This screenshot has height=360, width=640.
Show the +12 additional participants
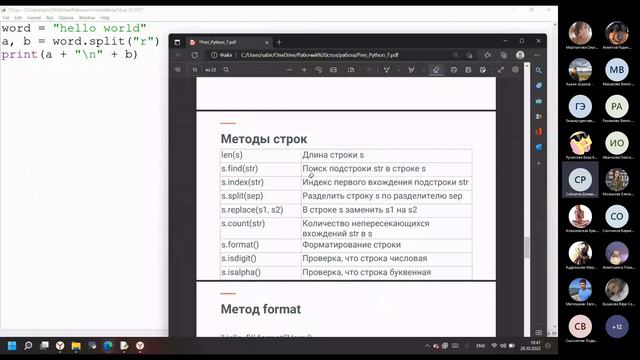(x=617, y=327)
